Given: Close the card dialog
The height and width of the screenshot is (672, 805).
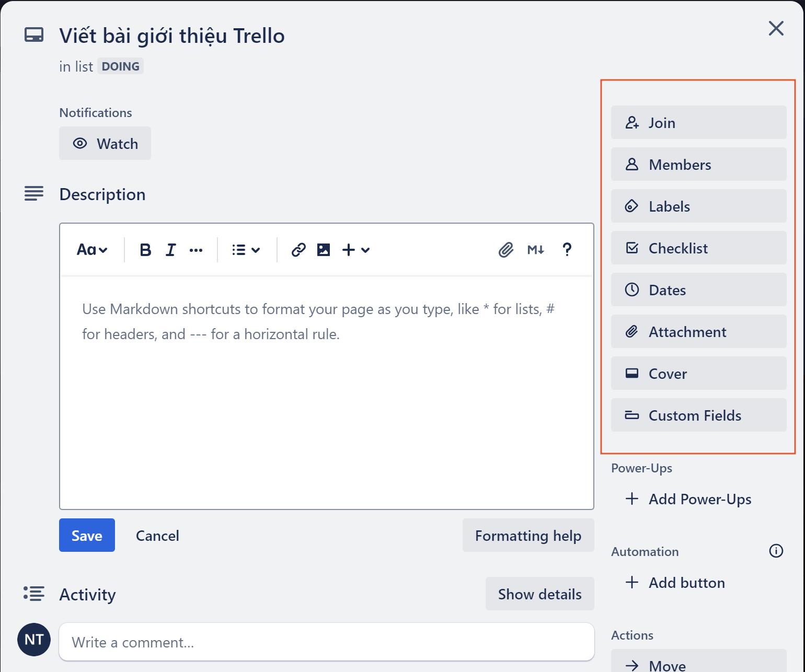Looking at the screenshot, I should tap(776, 28).
